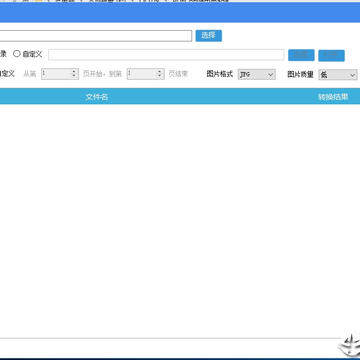Increase the 从第 start page value
Viewport: 360px width, 360px height.
tap(74, 72)
